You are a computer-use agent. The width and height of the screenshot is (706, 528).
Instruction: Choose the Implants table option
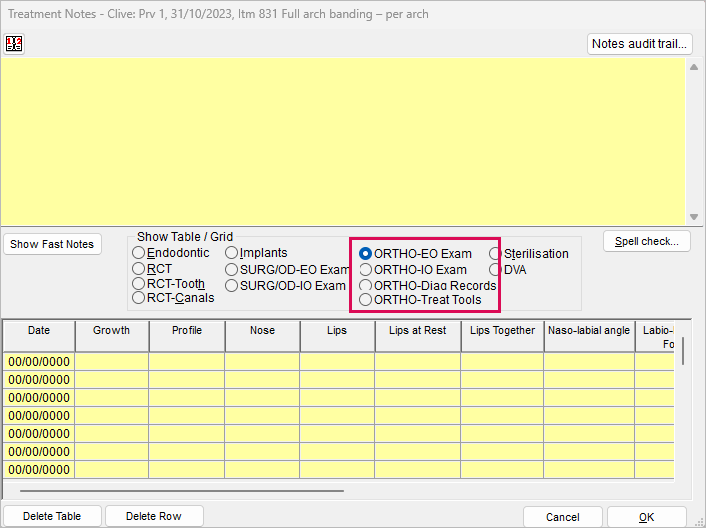232,253
